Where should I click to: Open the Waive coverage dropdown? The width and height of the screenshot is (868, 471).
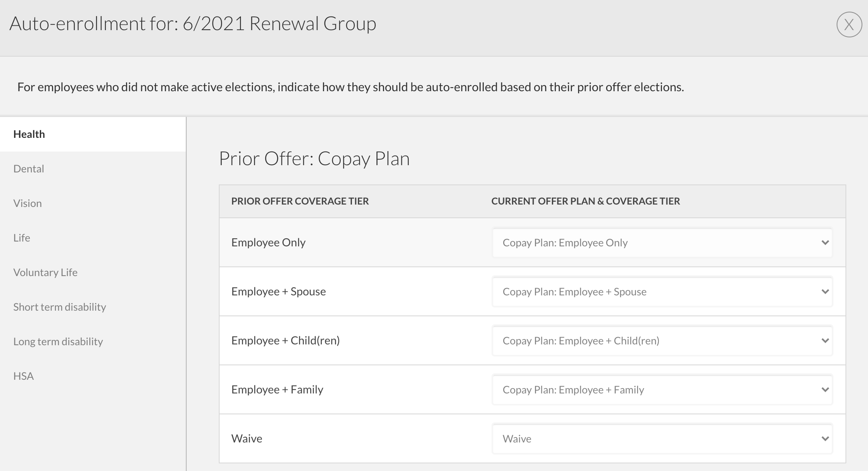pyautogui.click(x=662, y=439)
